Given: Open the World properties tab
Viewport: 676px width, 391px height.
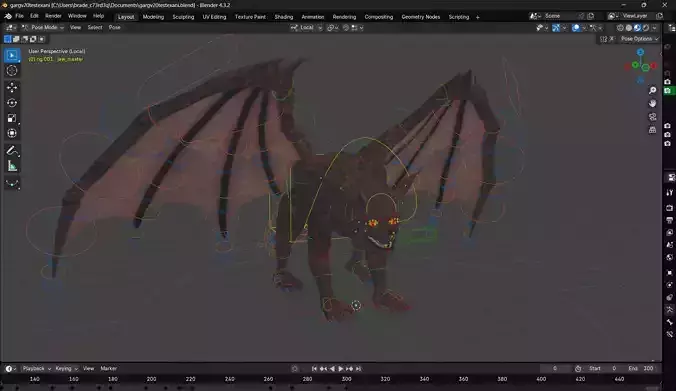Looking at the screenshot, I should tap(670, 257).
